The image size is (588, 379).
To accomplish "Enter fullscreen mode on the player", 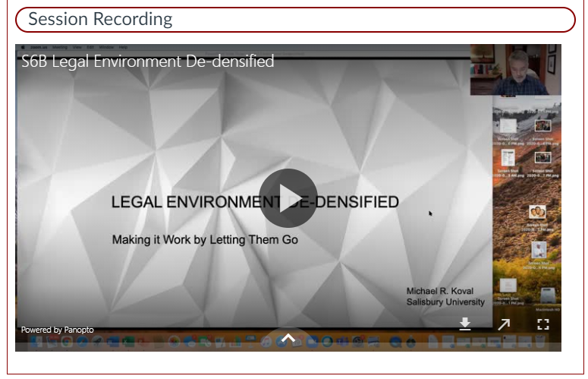I will tap(543, 324).
